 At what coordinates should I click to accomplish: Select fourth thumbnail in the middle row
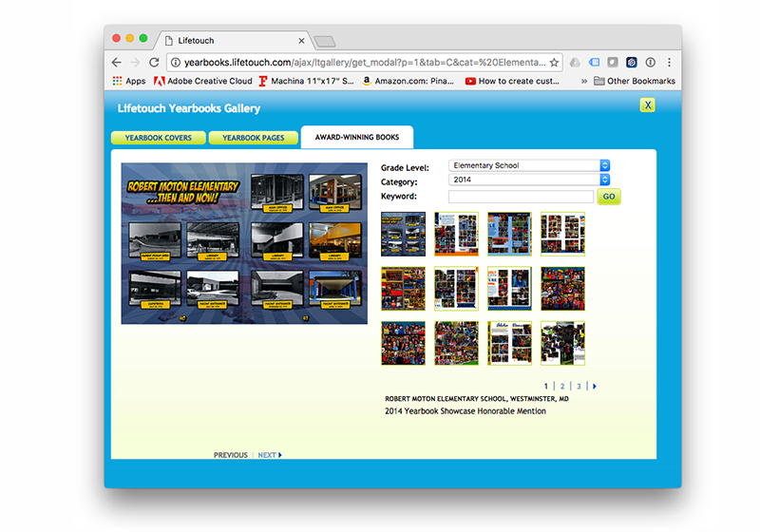point(562,288)
